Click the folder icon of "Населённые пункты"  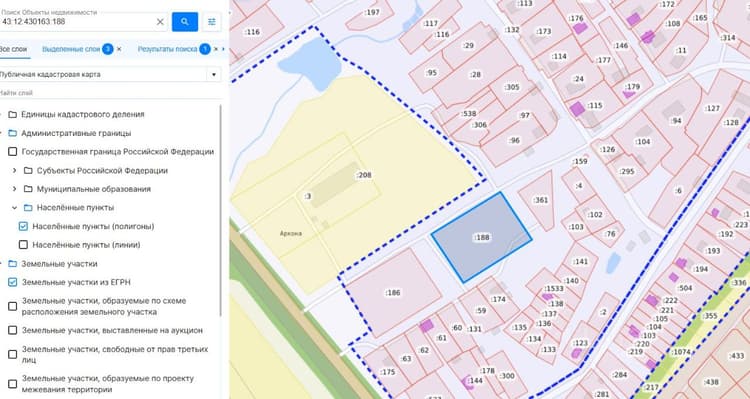(x=28, y=208)
